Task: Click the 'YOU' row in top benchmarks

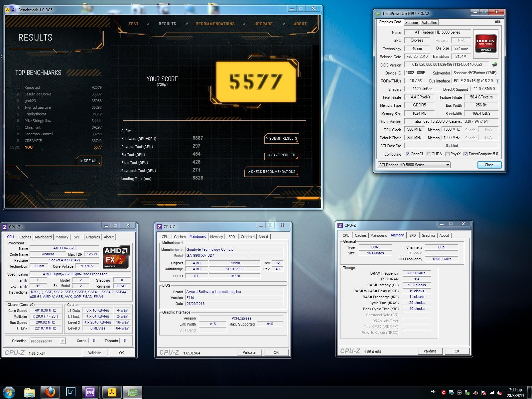Action: point(56,147)
